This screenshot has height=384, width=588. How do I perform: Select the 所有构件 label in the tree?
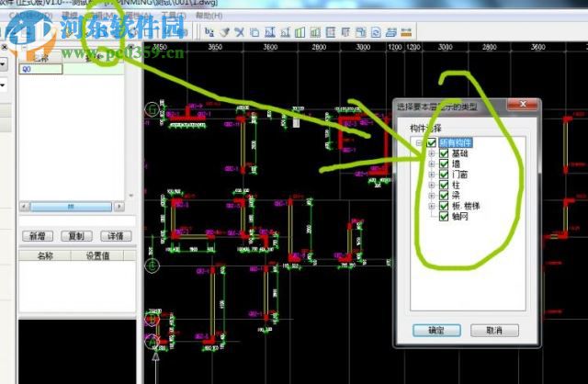pyautogui.click(x=456, y=142)
